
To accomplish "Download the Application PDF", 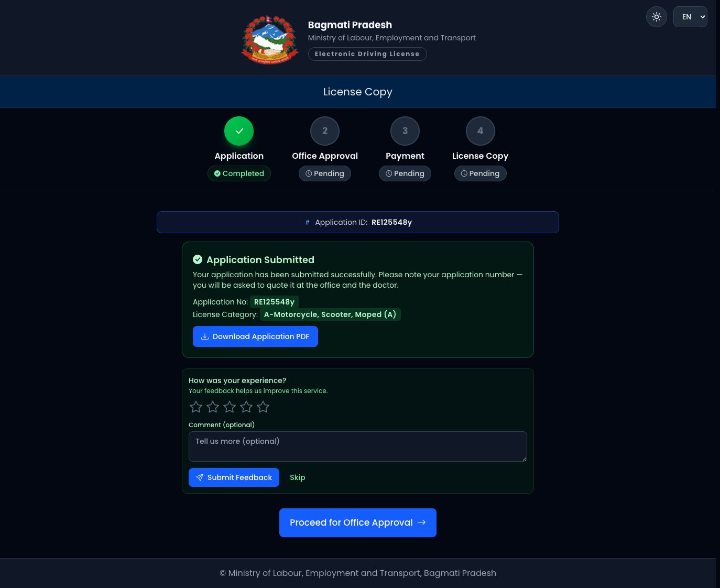I will 255,336.
